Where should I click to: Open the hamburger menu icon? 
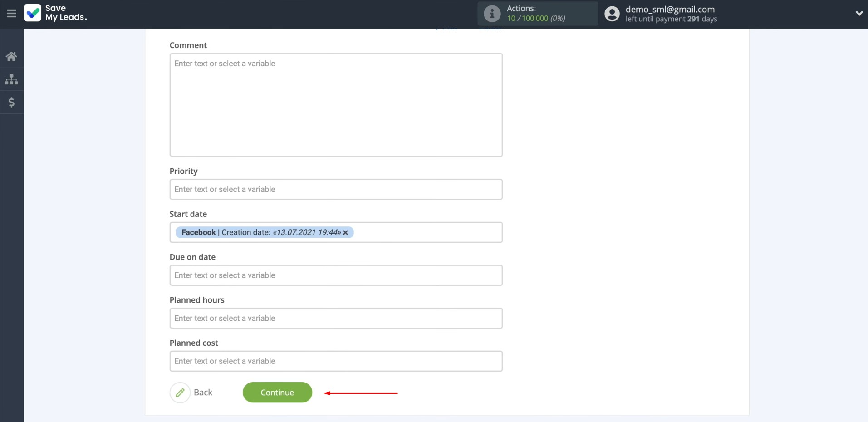click(11, 14)
